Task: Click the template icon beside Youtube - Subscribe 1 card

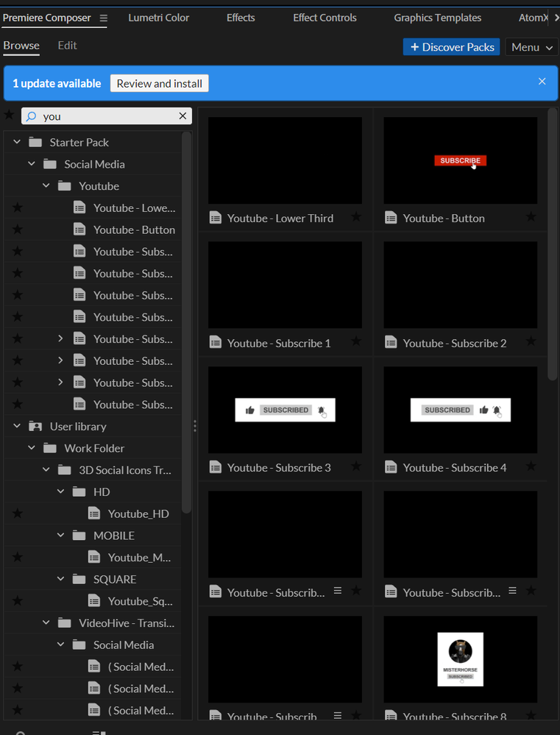Action: click(216, 343)
